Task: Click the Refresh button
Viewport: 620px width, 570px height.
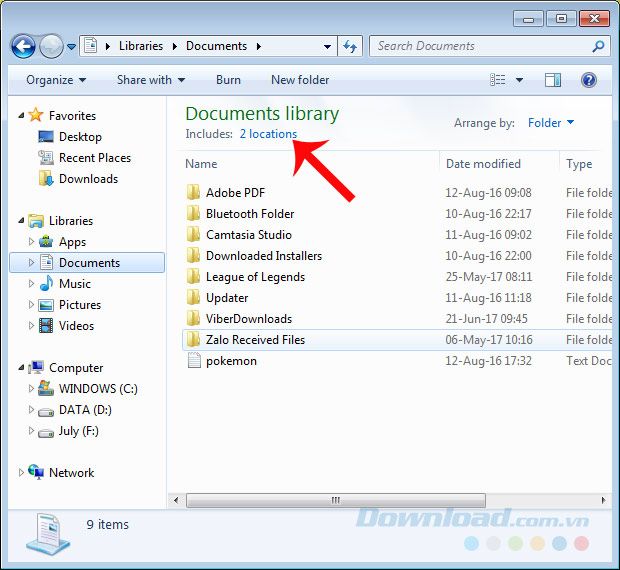Action: [x=350, y=46]
